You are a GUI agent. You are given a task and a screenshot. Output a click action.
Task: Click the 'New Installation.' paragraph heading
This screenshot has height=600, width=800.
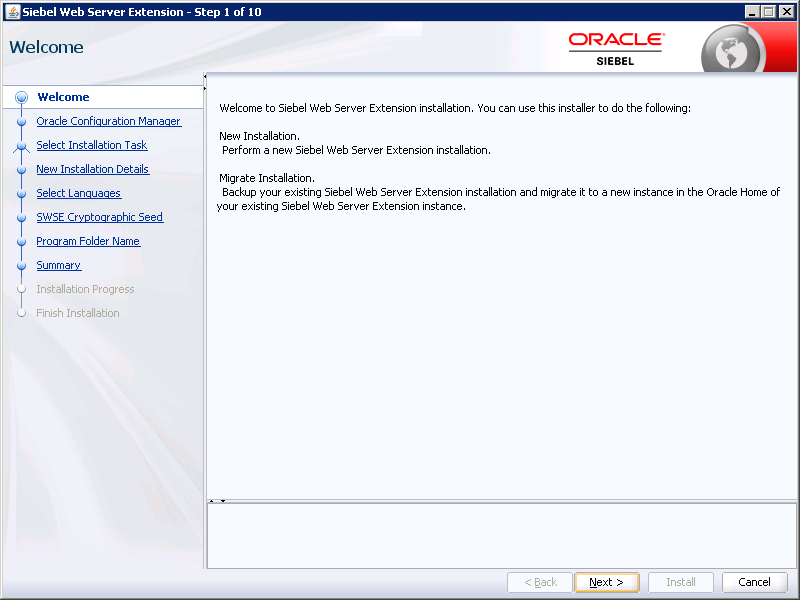tap(259, 136)
